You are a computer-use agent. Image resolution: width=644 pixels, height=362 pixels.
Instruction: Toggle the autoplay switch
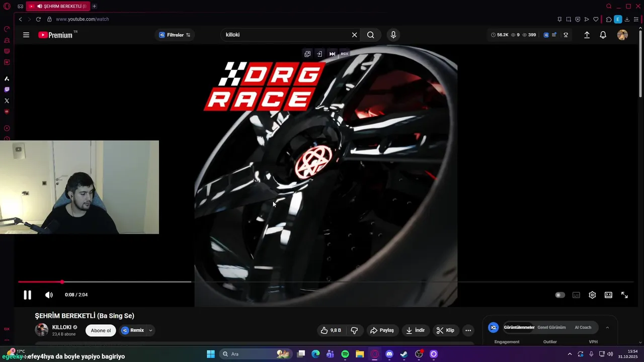(560, 295)
